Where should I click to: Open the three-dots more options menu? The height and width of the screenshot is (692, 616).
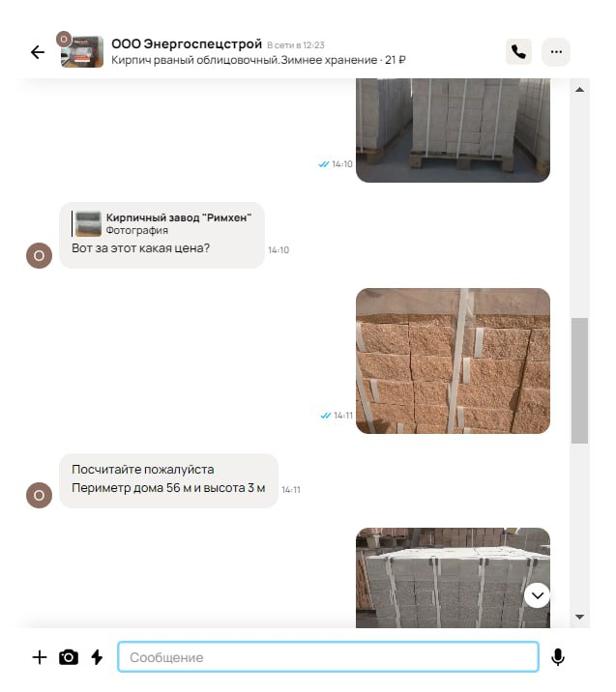556,52
